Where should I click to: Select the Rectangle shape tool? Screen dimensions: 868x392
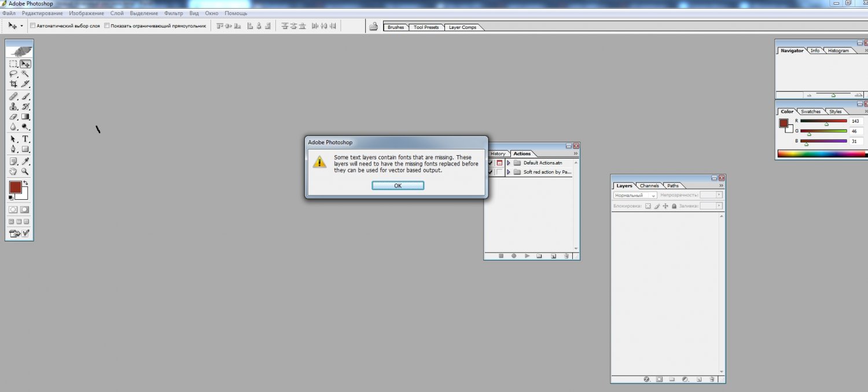click(25, 149)
